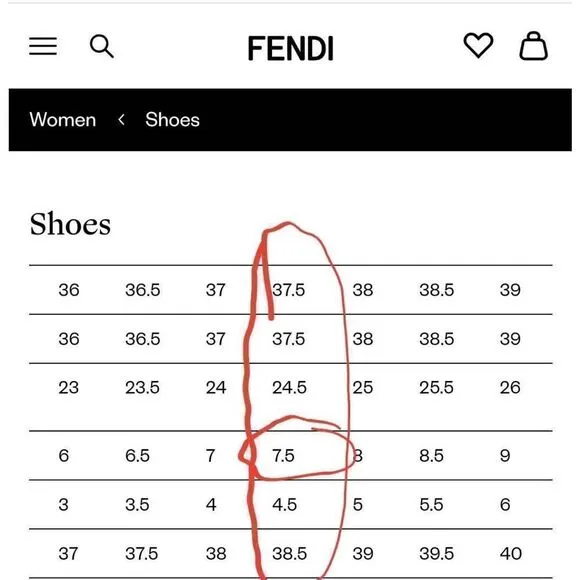Viewport: 580px width, 580px height.
Task: Open the hamburger menu
Action: pos(43,46)
